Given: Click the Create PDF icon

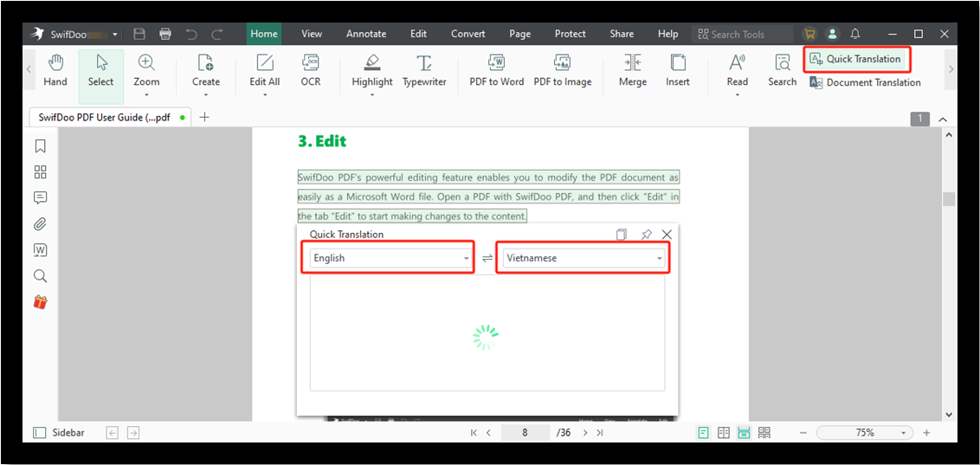Looking at the screenshot, I should 206,70.
